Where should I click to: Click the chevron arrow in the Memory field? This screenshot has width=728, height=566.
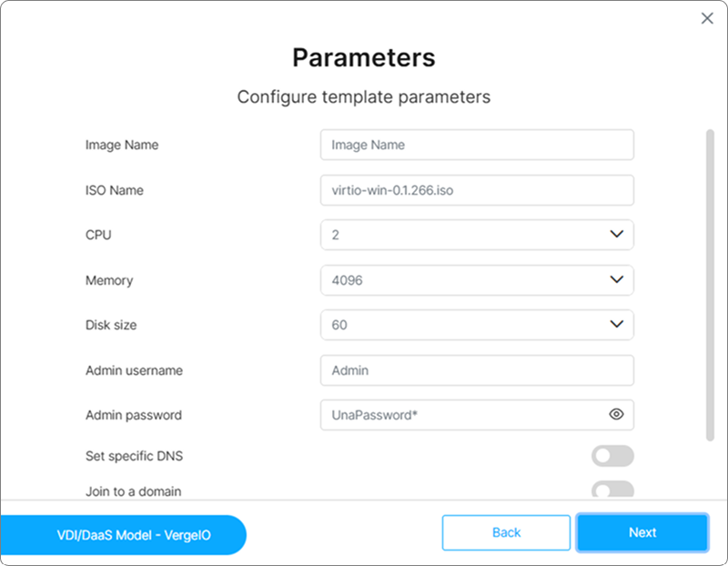(616, 280)
